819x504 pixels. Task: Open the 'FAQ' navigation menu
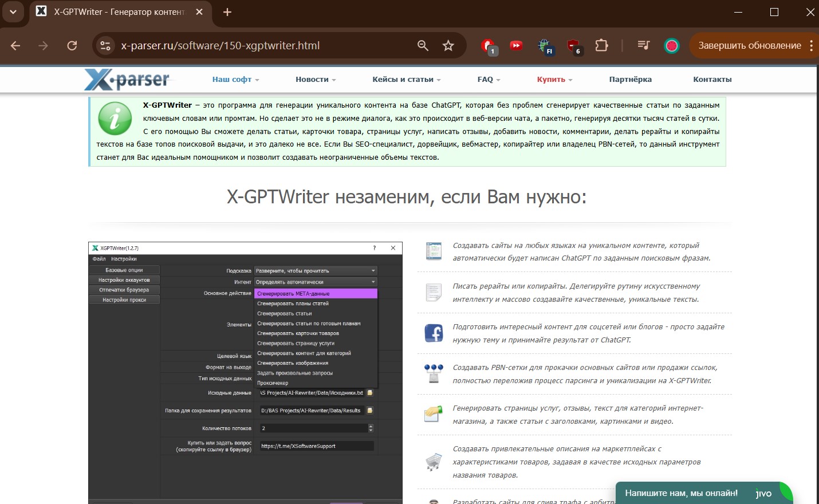tap(488, 80)
